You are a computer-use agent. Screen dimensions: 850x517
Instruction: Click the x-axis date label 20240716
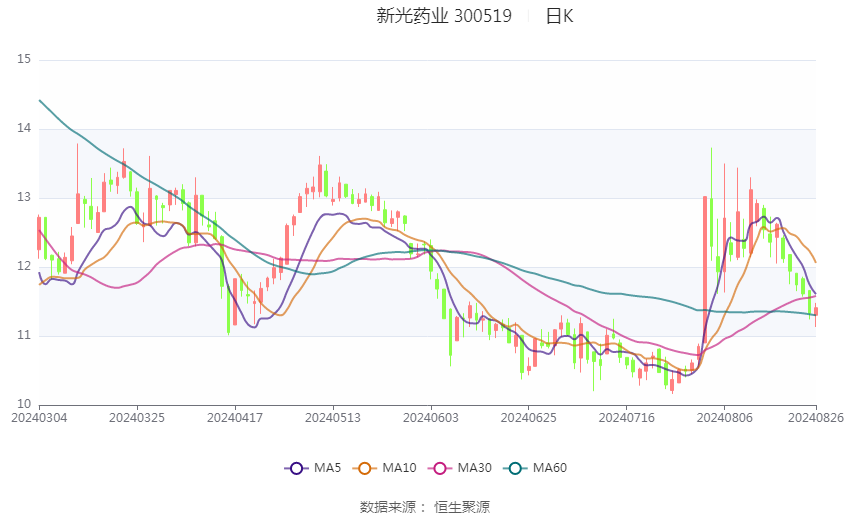click(627, 418)
